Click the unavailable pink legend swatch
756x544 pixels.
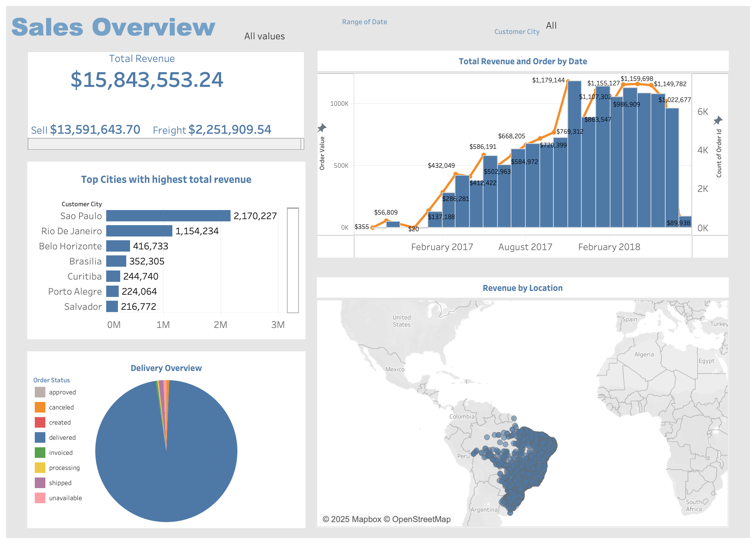pyautogui.click(x=40, y=498)
